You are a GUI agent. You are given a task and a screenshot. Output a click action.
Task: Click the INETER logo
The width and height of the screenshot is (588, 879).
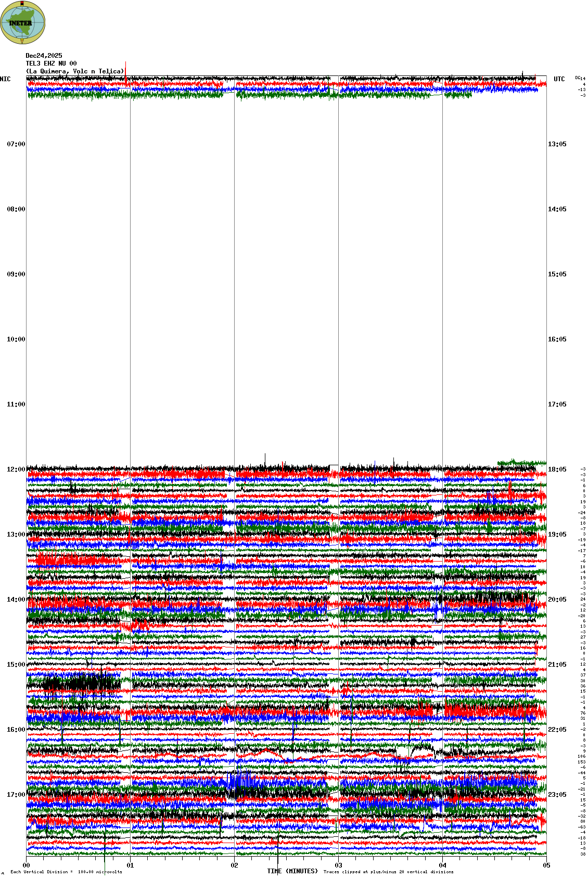(23, 22)
